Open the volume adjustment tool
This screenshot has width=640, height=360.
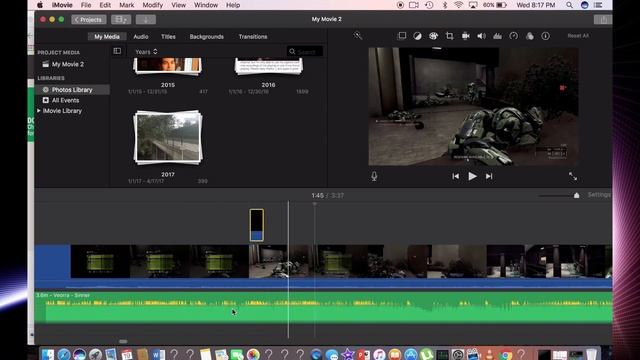(x=482, y=36)
